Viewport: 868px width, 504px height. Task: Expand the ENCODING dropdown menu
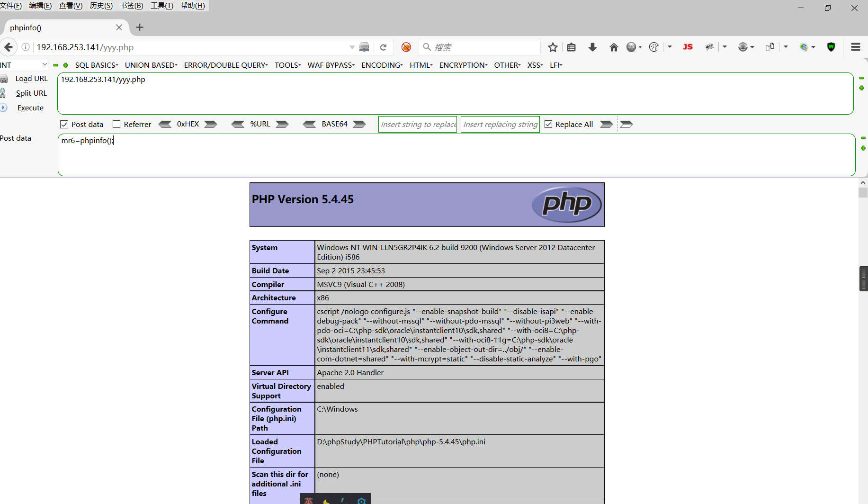(x=382, y=65)
